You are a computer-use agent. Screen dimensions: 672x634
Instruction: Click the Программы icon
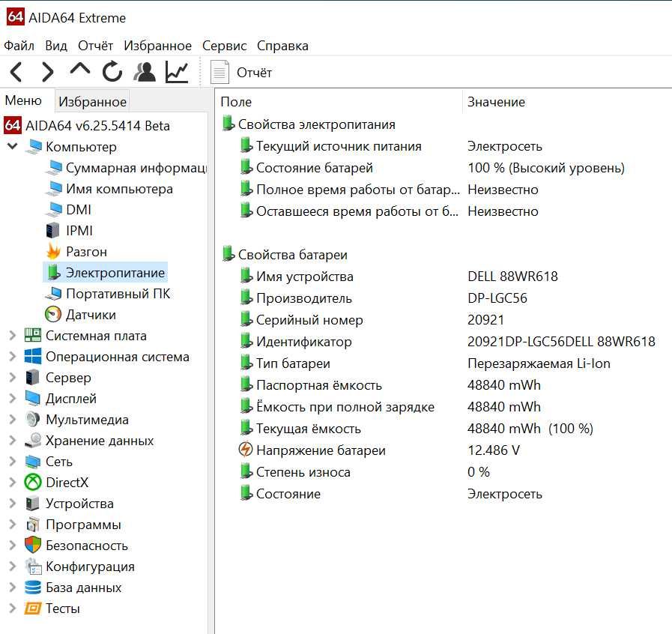[x=33, y=525]
